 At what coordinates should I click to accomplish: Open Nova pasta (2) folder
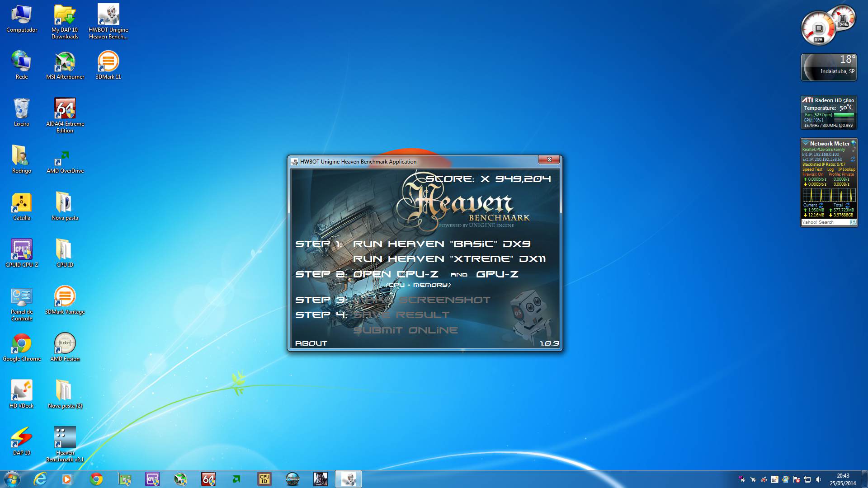click(65, 394)
